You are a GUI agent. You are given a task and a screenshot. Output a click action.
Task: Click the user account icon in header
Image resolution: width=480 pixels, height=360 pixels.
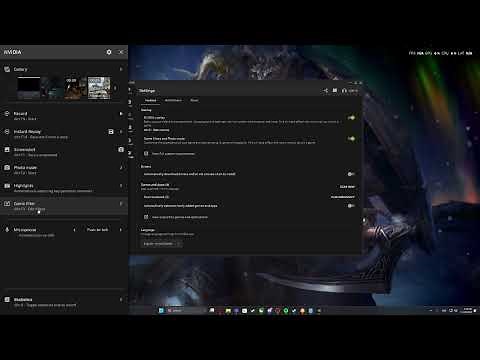point(344,91)
